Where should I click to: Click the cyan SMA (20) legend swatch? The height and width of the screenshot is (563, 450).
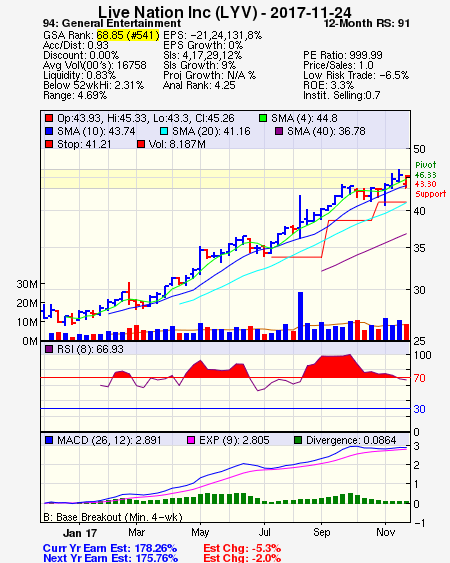[163, 131]
